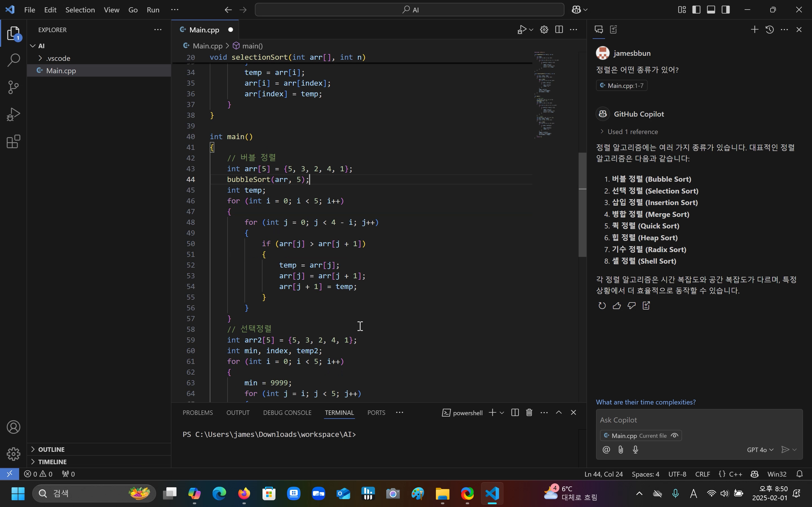
Task: Open the Extensions view
Action: click(14, 141)
